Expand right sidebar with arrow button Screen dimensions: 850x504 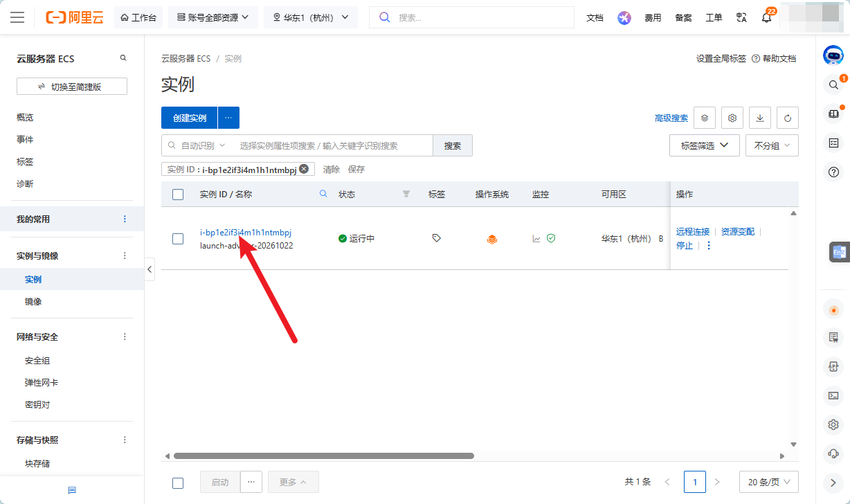[833, 483]
